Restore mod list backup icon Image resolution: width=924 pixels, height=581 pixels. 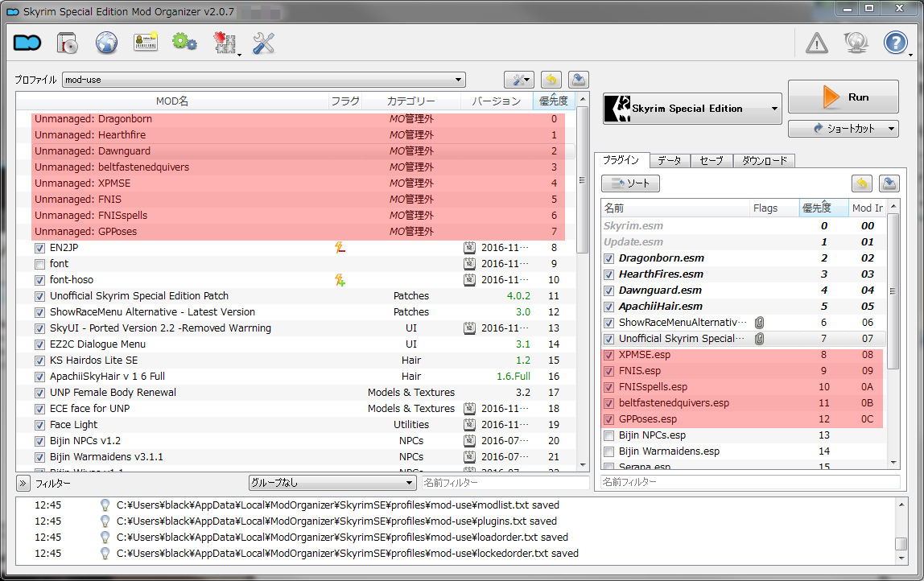551,80
